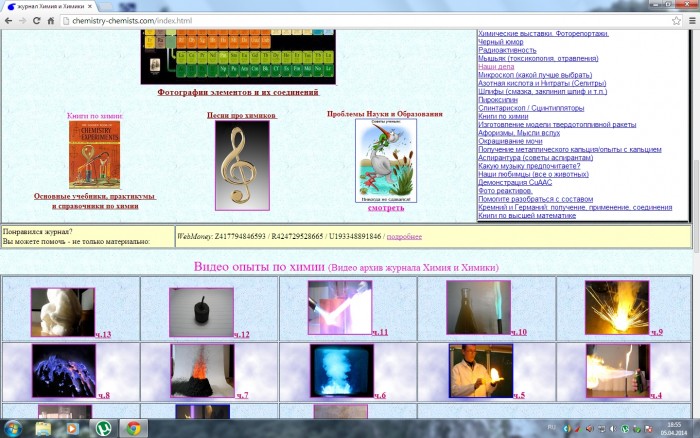This screenshot has width=700, height=438.
Task: Click the browser back arrow
Action: coord(8,20)
